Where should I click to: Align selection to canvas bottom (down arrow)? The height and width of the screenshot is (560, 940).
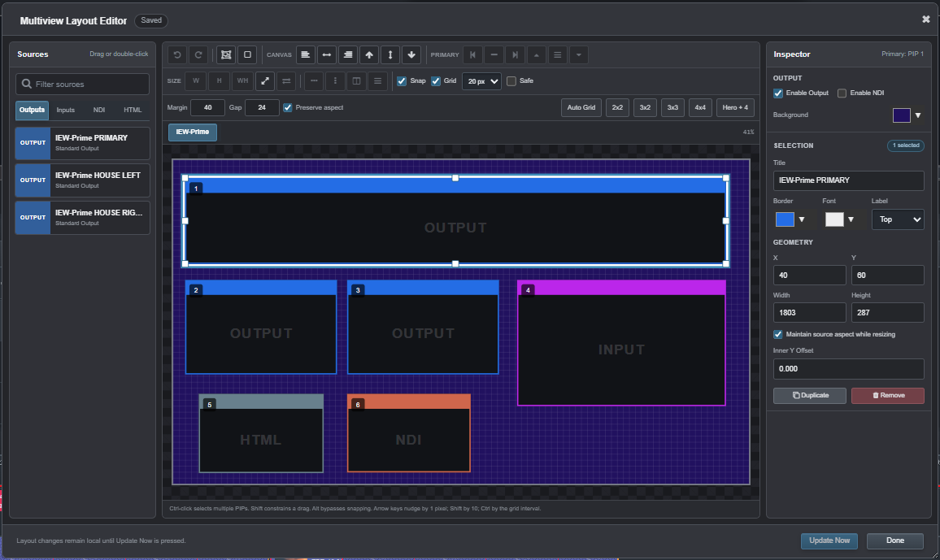tap(411, 54)
